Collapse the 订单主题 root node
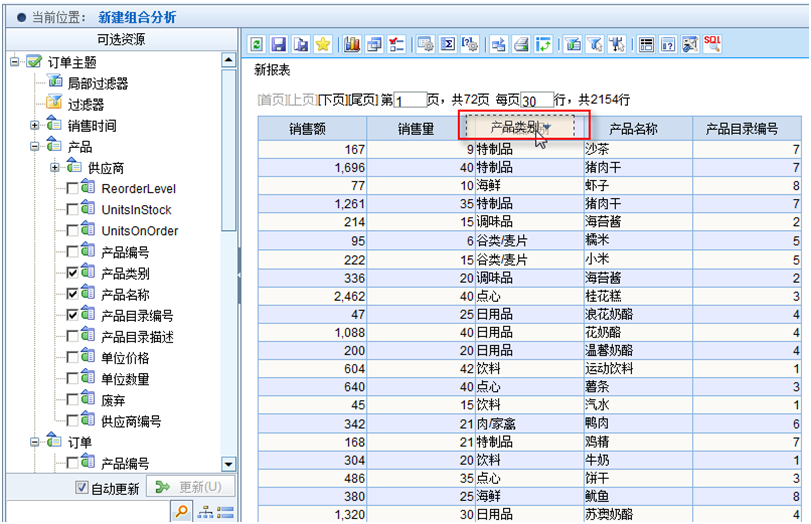The height and width of the screenshot is (524, 811). point(14,62)
